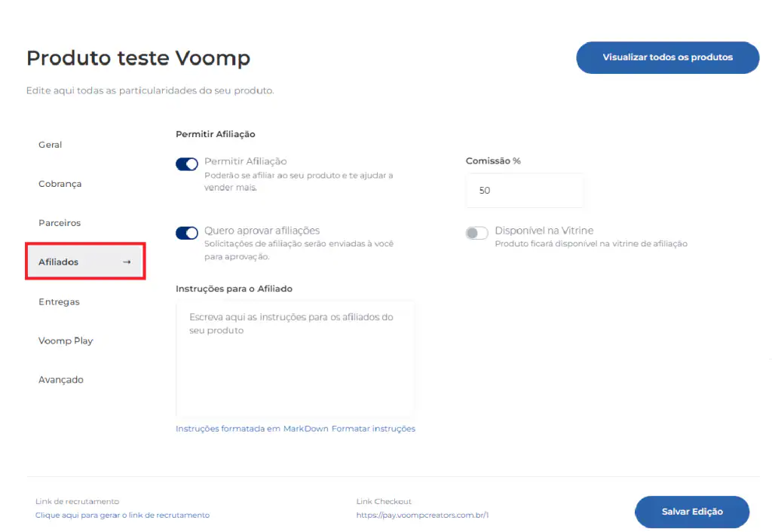Click 'Edite aqui todas as particularidades' subtitle

point(150,90)
